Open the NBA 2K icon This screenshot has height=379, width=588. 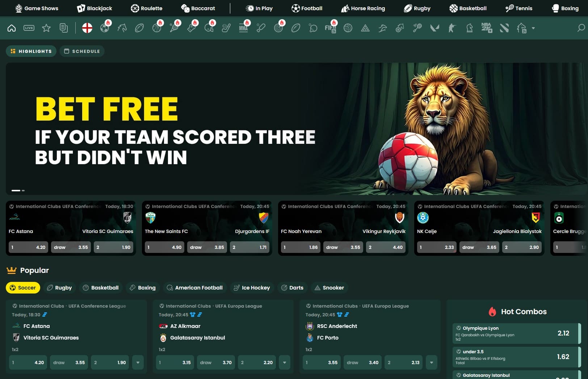(x=487, y=28)
